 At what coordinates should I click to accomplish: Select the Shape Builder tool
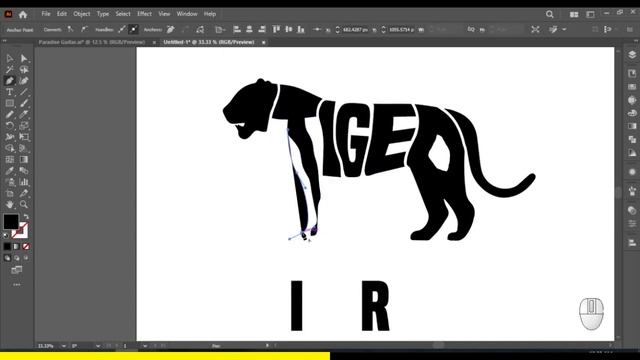[9, 148]
